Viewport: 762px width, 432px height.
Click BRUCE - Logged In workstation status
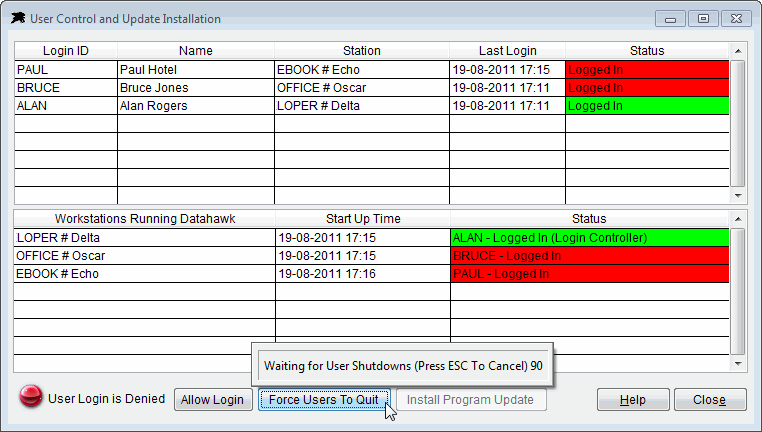[590, 256]
